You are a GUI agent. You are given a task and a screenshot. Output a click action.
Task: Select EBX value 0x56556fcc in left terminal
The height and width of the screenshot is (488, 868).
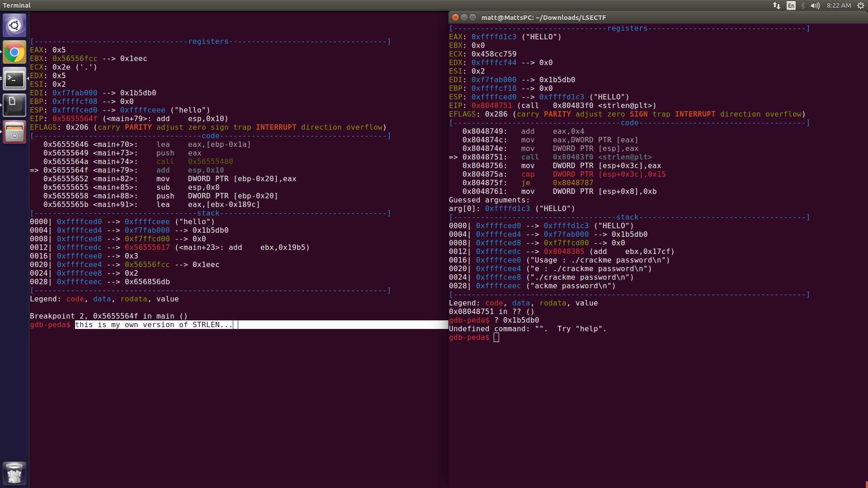click(x=75, y=59)
